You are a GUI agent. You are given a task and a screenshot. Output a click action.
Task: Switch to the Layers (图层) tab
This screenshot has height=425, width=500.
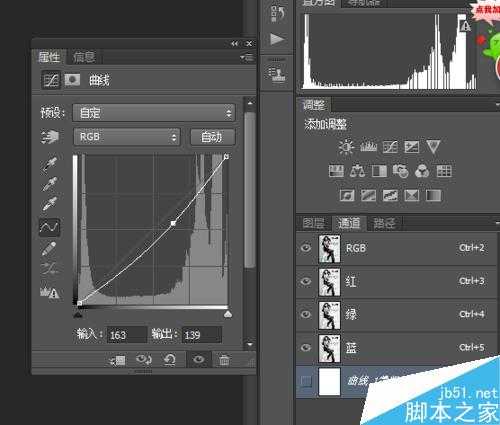coord(313,223)
